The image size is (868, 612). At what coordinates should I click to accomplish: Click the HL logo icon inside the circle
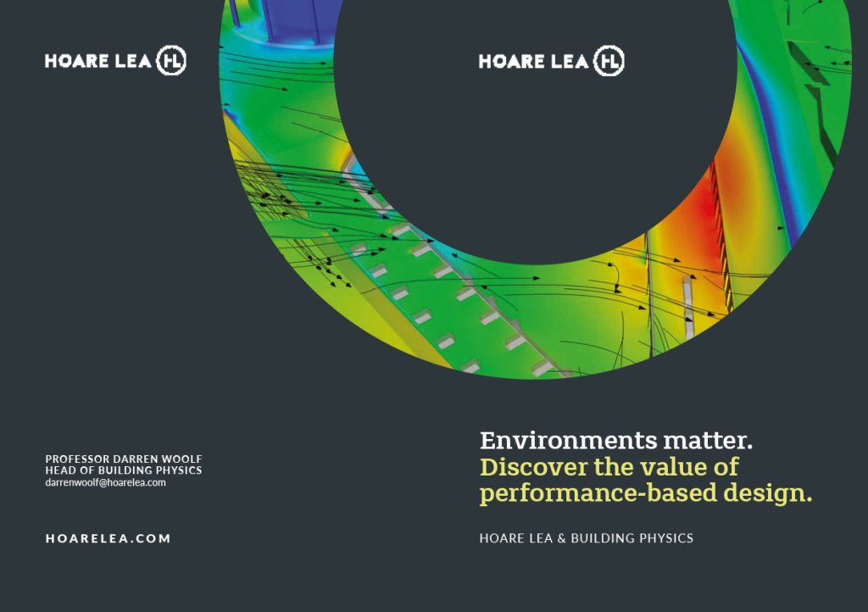pyautogui.click(x=609, y=60)
